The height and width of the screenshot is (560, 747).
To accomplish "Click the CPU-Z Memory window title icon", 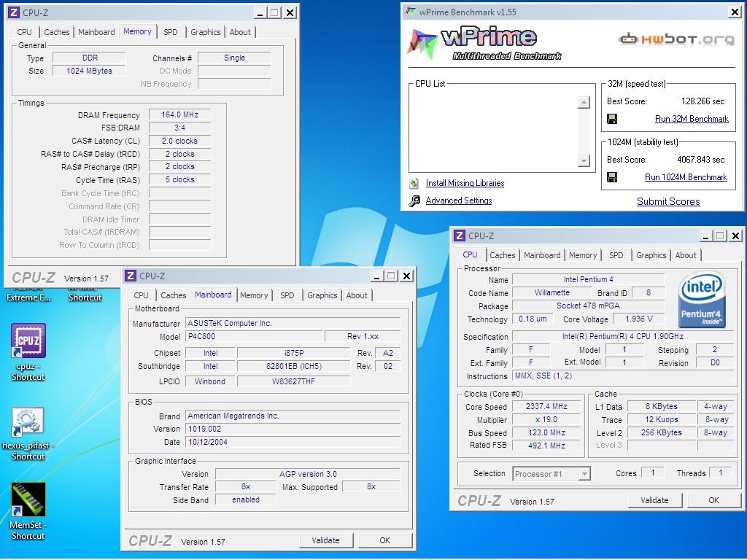I will 15,12.
